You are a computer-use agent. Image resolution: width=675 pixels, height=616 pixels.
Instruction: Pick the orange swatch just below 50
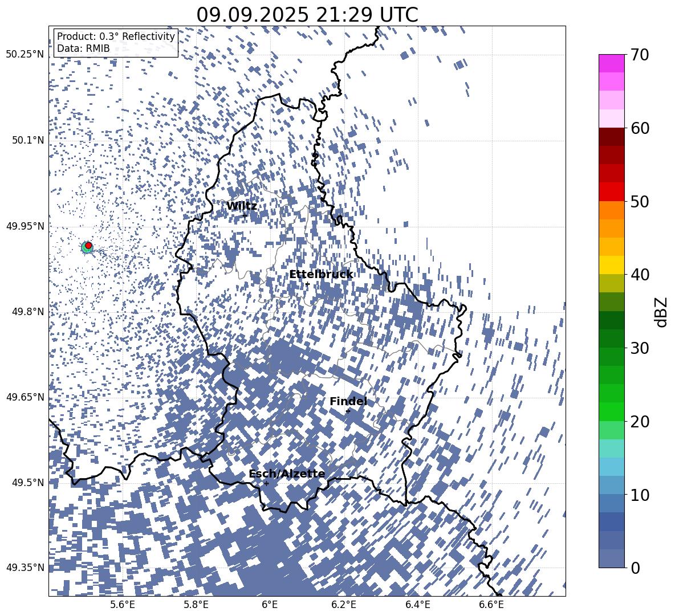click(x=611, y=210)
